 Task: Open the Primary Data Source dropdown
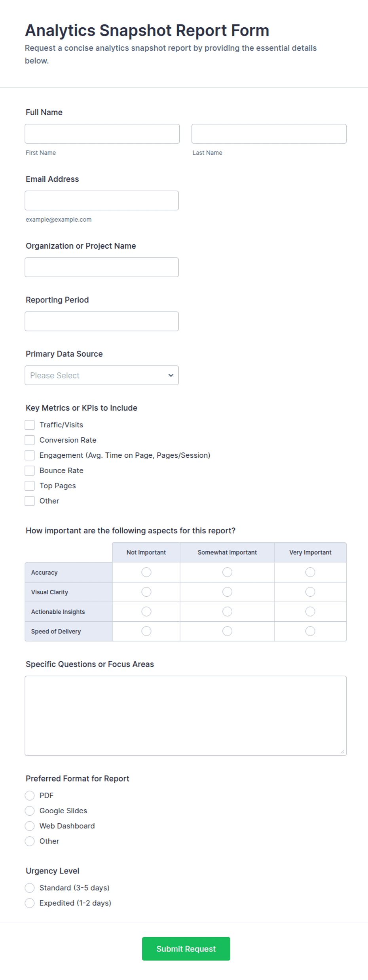click(x=102, y=375)
